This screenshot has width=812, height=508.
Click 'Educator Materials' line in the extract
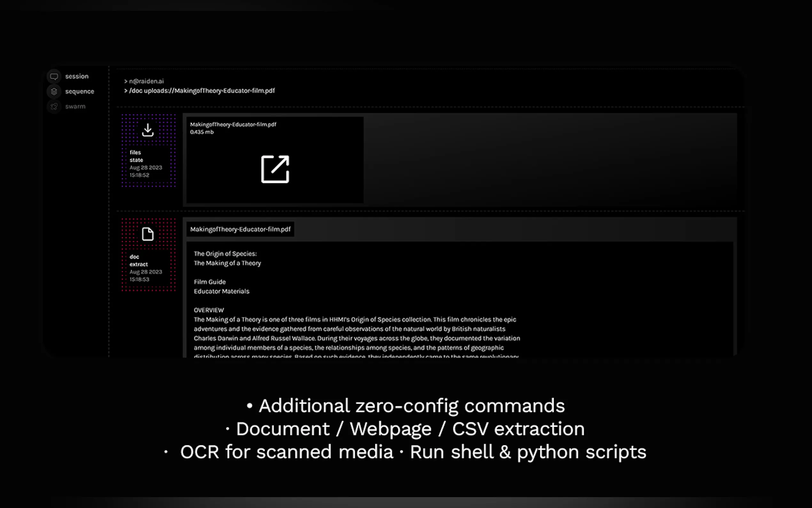221,291
